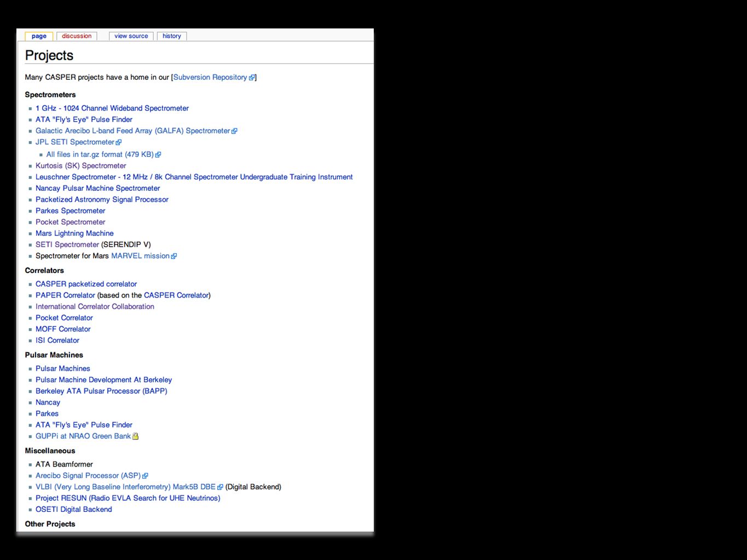
Task: Click external-link icon beside Mark5B DBE
Action: pos(220,487)
